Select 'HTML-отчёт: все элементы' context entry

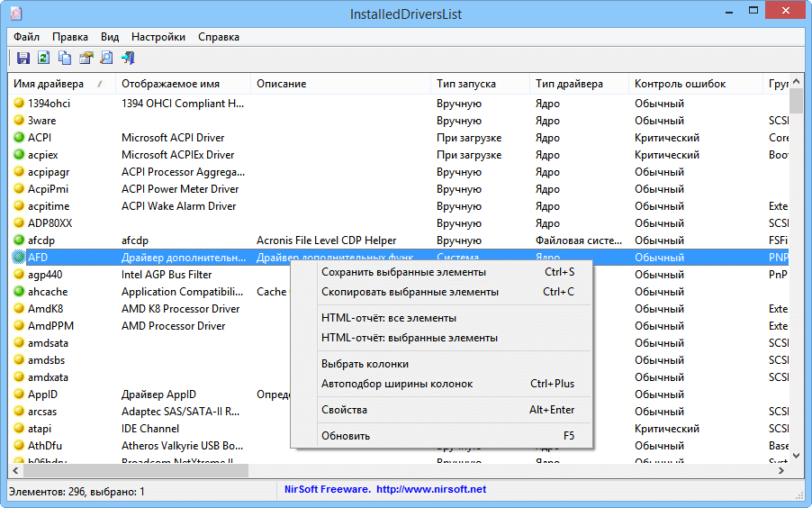(x=389, y=318)
